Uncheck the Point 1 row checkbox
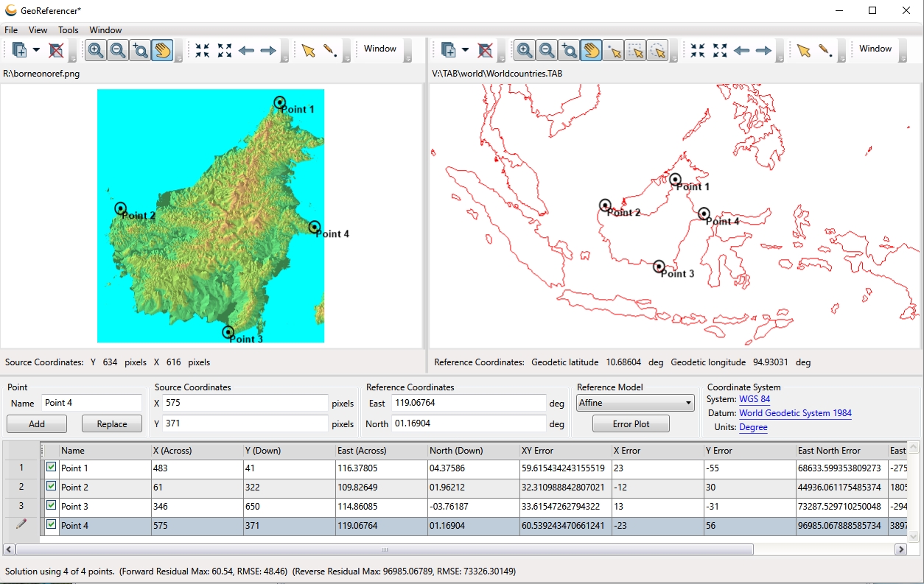This screenshot has width=924, height=584. tap(51, 468)
